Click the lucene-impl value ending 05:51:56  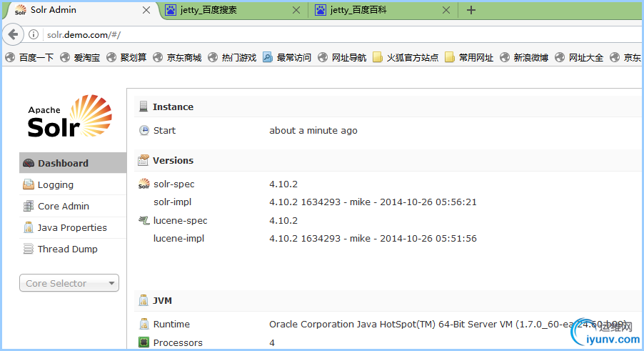coord(373,238)
